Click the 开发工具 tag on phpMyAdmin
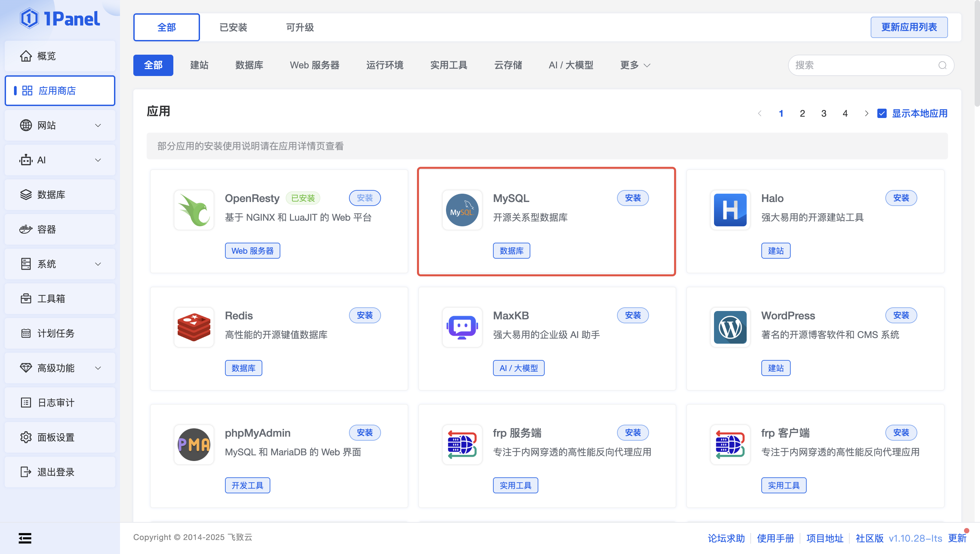The width and height of the screenshot is (980, 554). (x=247, y=485)
